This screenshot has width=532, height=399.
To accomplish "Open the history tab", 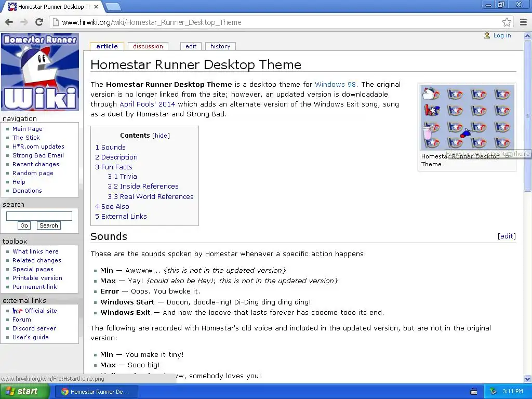I will point(220,46).
